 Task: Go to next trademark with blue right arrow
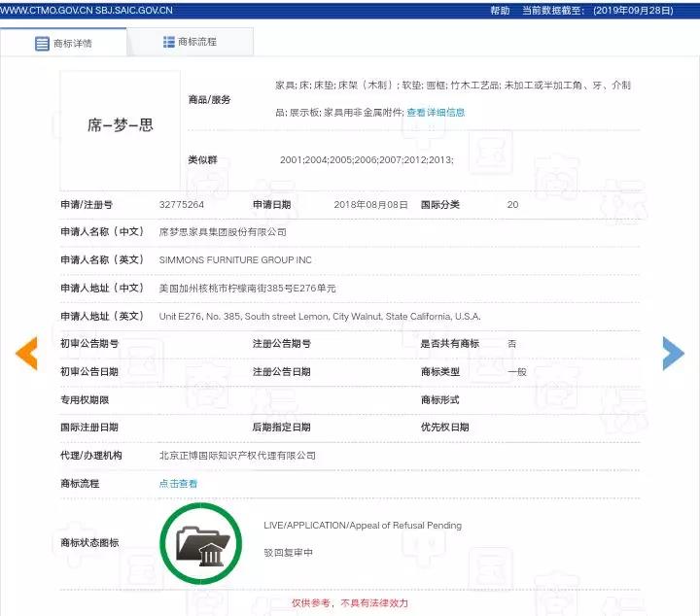click(673, 353)
